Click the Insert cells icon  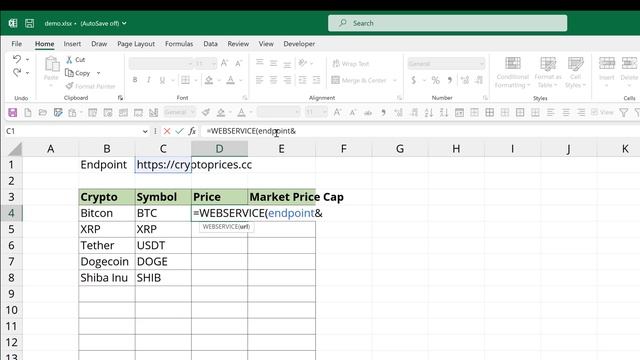click(x=607, y=63)
